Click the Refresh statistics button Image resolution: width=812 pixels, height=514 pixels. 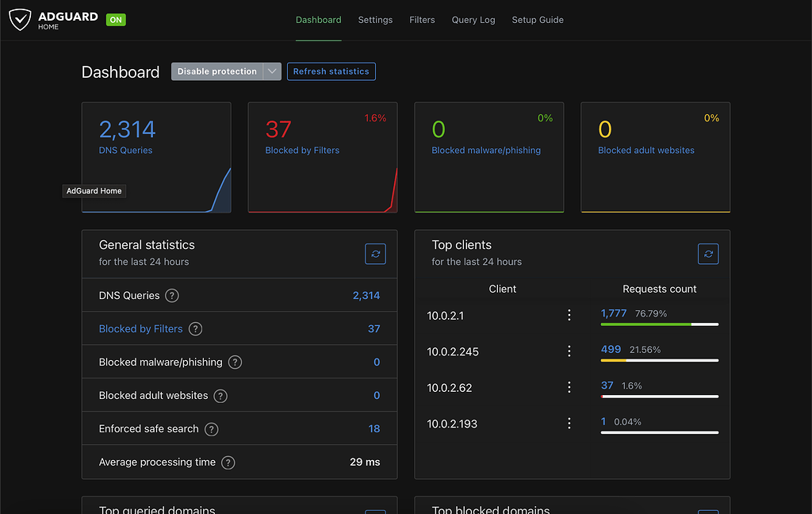[x=331, y=71]
